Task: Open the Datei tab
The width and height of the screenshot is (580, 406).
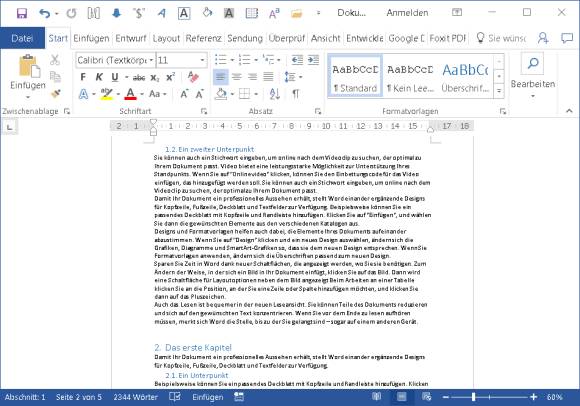Action: [22, 38]
